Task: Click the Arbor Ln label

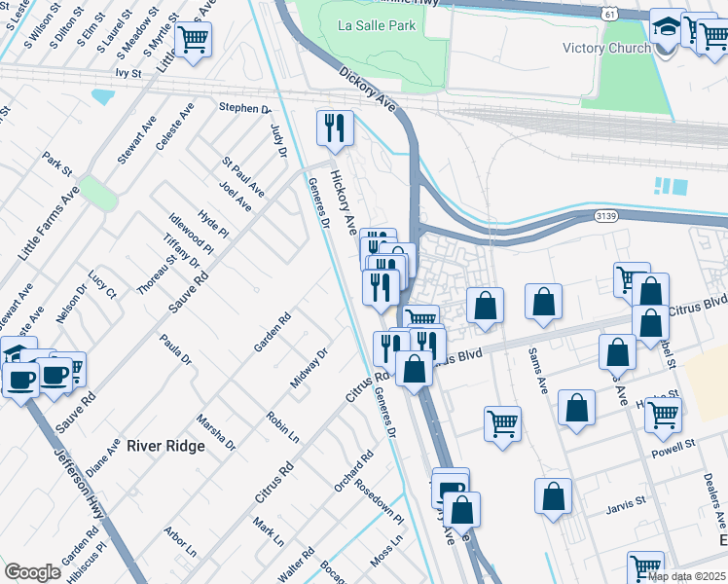Action: (180, 542)
